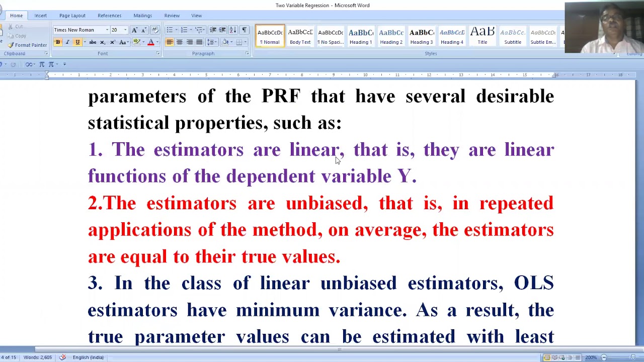Apply bulleted list
Image resolution: width=644 pixels, height=362 pixels.
170,30
